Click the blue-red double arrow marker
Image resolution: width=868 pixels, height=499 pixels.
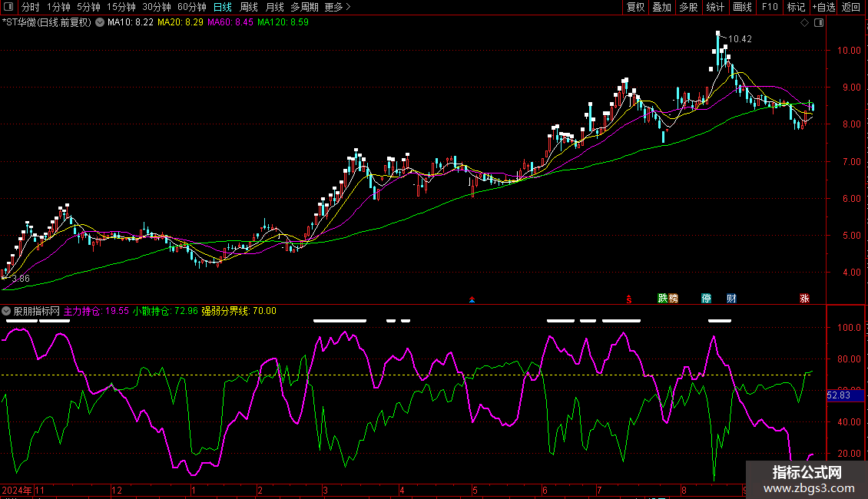(472, 299)
